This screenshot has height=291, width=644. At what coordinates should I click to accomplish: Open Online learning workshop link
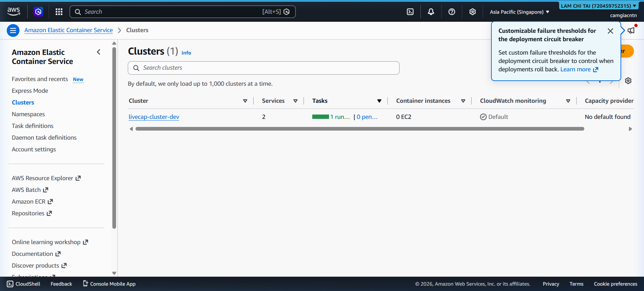point(50,242)
